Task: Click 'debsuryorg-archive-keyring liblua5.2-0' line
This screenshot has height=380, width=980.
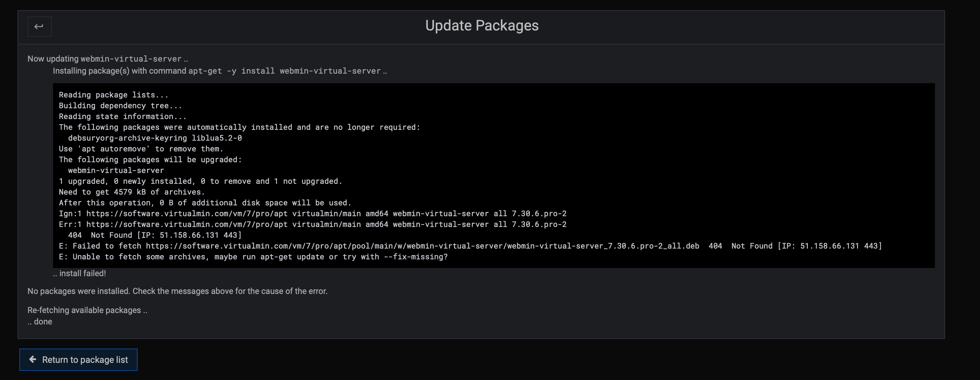Action: [155, 138]
